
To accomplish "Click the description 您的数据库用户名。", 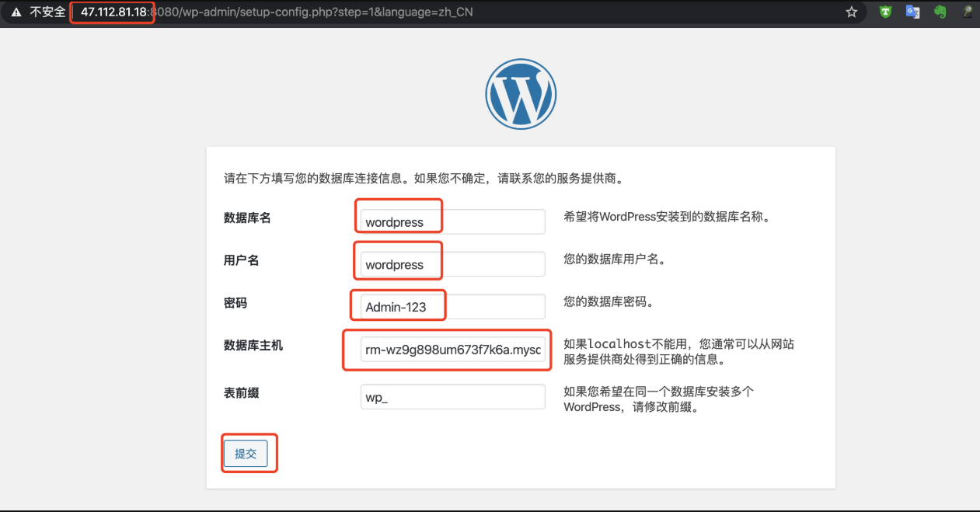I will 616,259.
